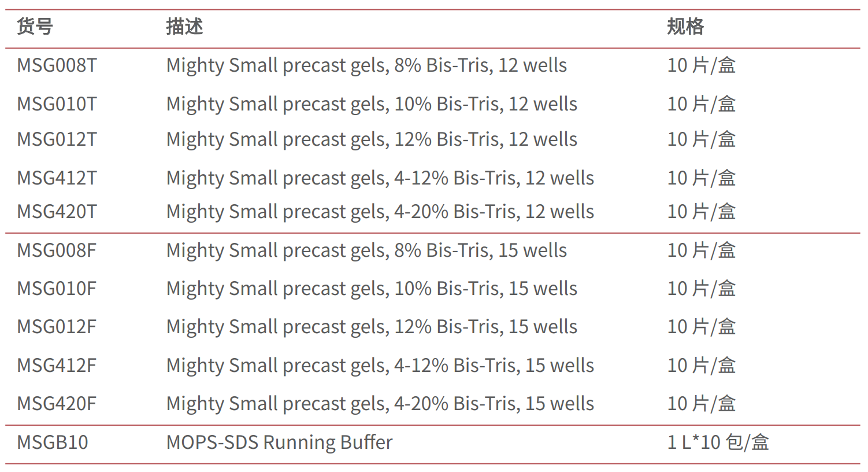Screen dimensions: 868x472
Task: Click the 1 L*10 包/盒 specification
Action: click(x=718, y=443)
